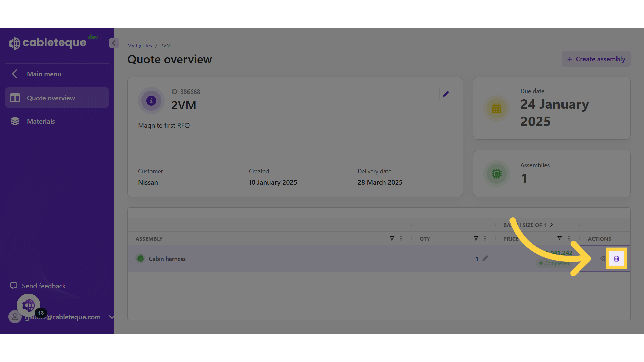Open Assembly column options menu dots
Screen dimensions: 644x362
click(x=401, y=238)
